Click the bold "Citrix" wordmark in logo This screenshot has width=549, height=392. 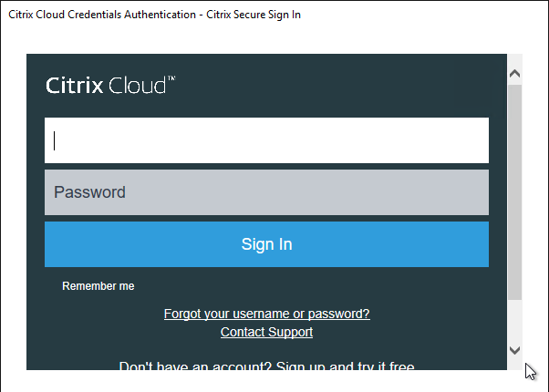tap(75, 85)
